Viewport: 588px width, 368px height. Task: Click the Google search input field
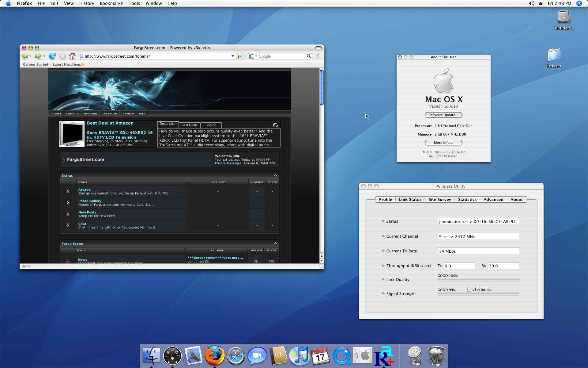point(282,56)
